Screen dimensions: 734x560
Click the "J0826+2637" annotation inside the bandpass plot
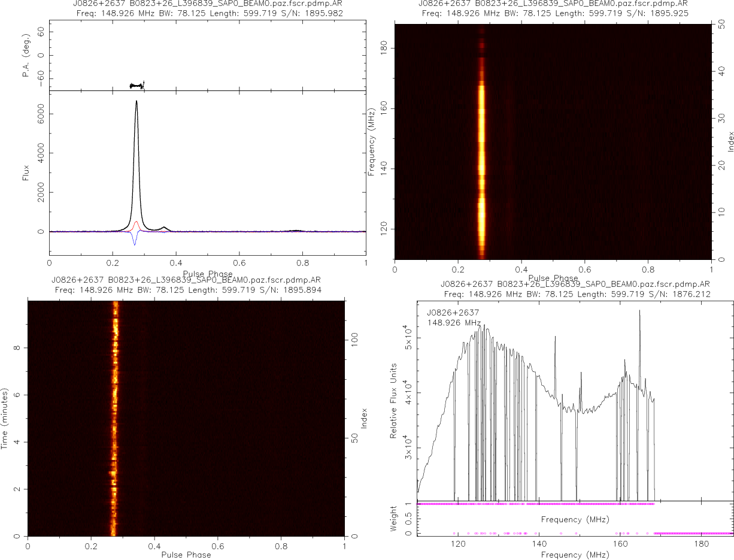[453, 313]
